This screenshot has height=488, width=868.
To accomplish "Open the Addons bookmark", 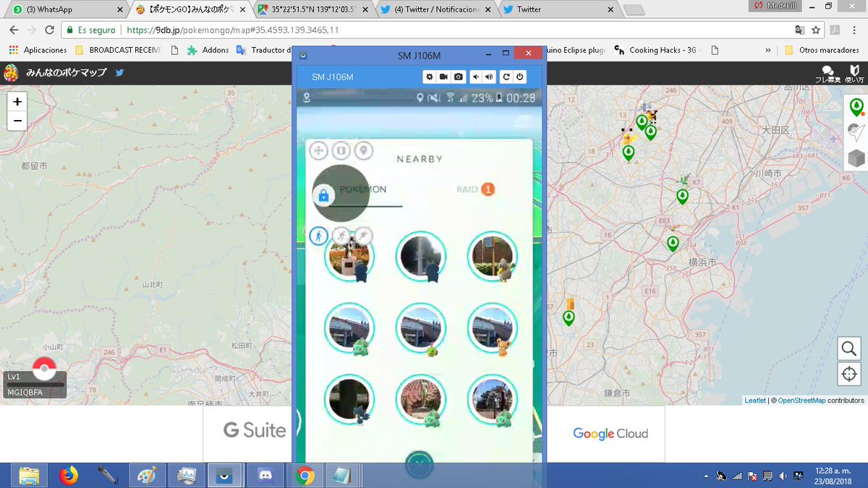I will click(208, 50).
